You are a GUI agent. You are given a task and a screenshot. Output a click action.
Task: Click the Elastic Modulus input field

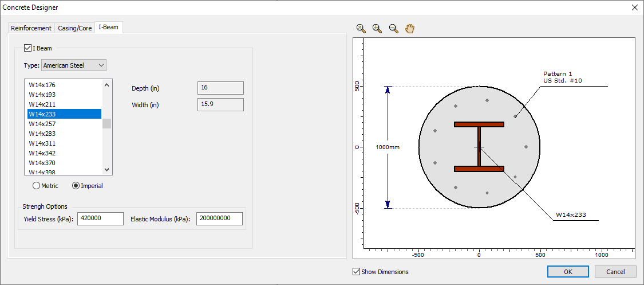coord(219,219)
